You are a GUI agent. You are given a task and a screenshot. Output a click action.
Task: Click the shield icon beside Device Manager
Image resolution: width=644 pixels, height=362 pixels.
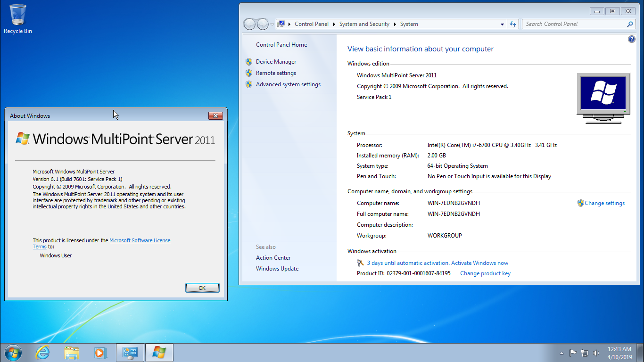(249, 62)
